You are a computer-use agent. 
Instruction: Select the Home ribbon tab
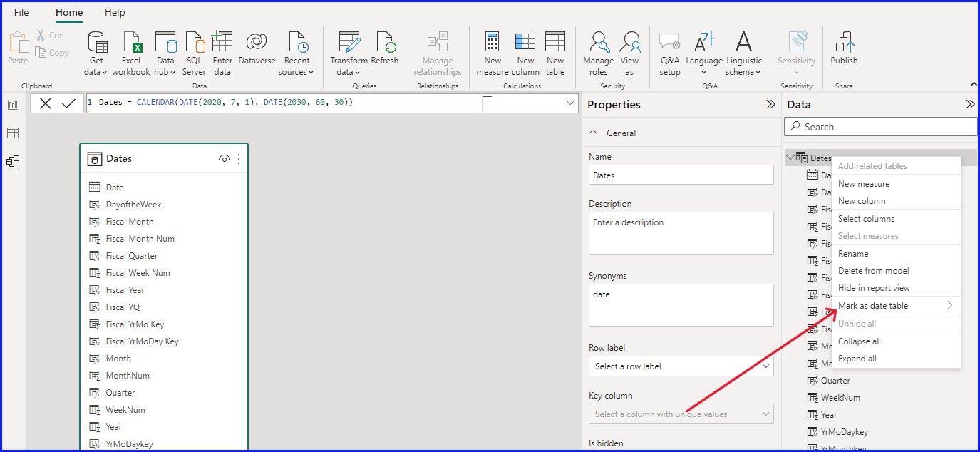(x=69, y=12)
